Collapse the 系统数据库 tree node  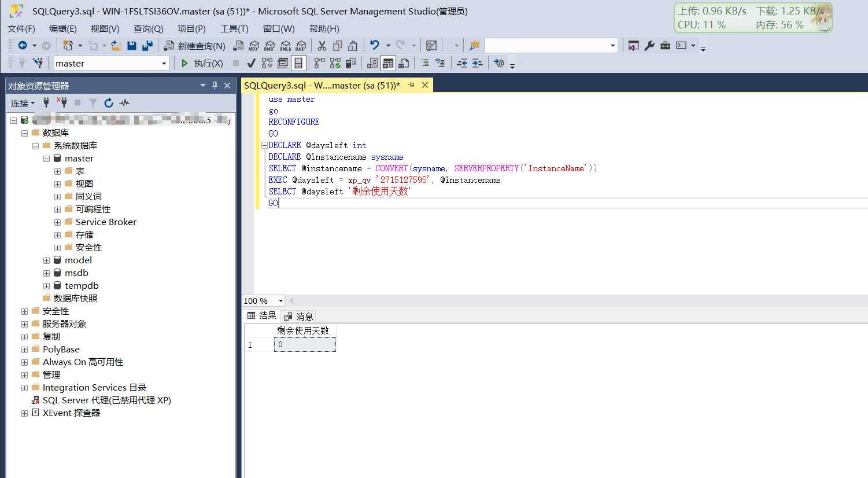[35, 146]
